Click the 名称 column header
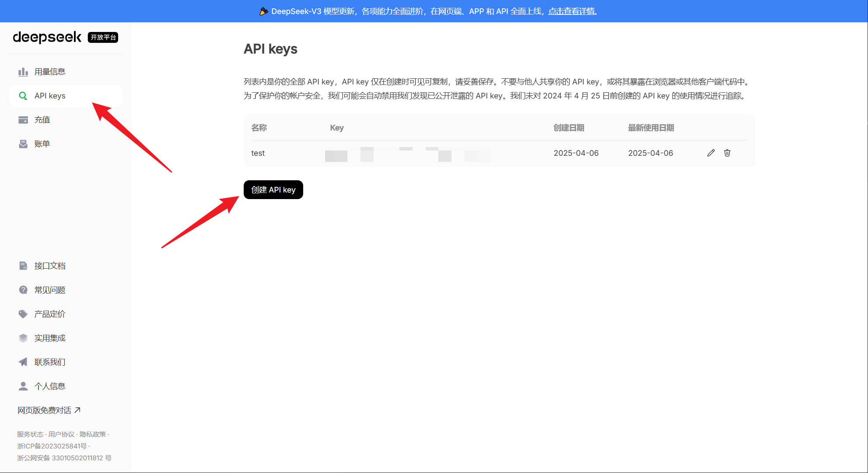The width and height of the screenshot is (868, 473). tap(259, 128)
